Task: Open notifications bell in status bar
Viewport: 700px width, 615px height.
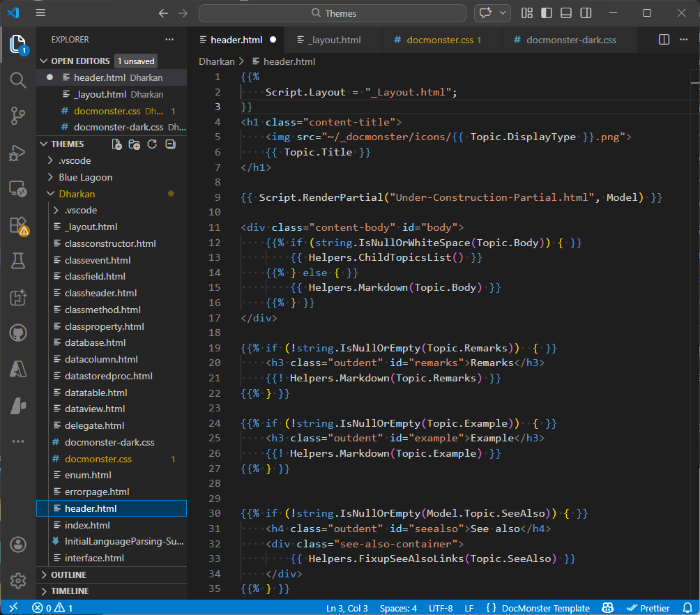Action: click(687, 608)
